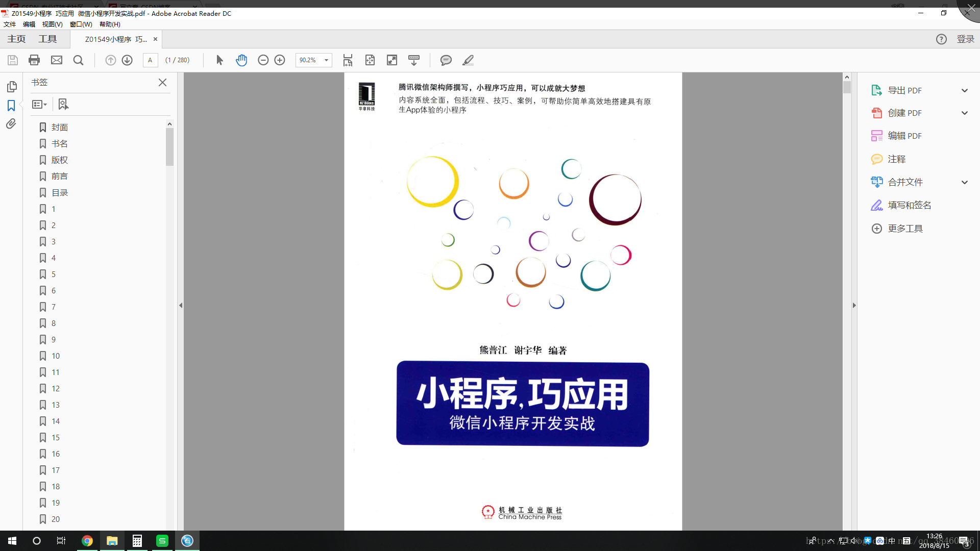
Task: Select the Z01549小程序 document tab
Action: 116,39
